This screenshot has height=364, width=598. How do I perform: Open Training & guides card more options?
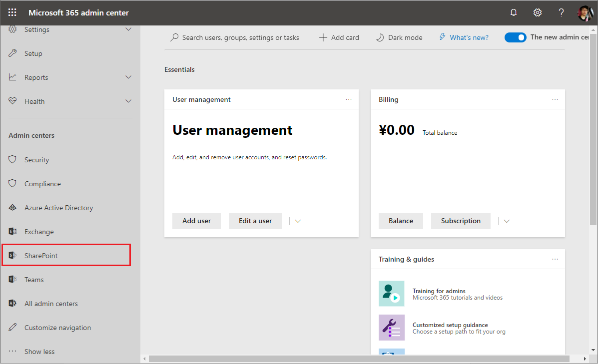(x=555, y=259)
